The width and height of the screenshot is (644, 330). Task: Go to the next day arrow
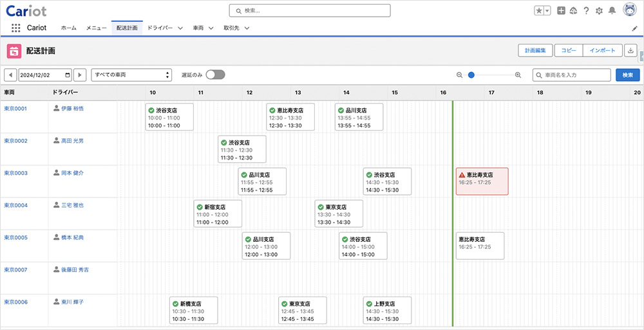coord(80,75)
